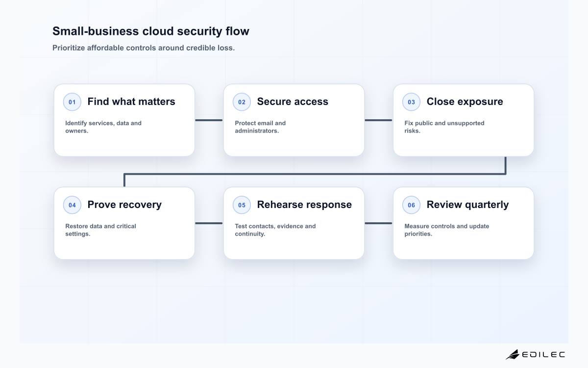Click the 05 step number badge

pyautogui.click(x=242, y=205)
